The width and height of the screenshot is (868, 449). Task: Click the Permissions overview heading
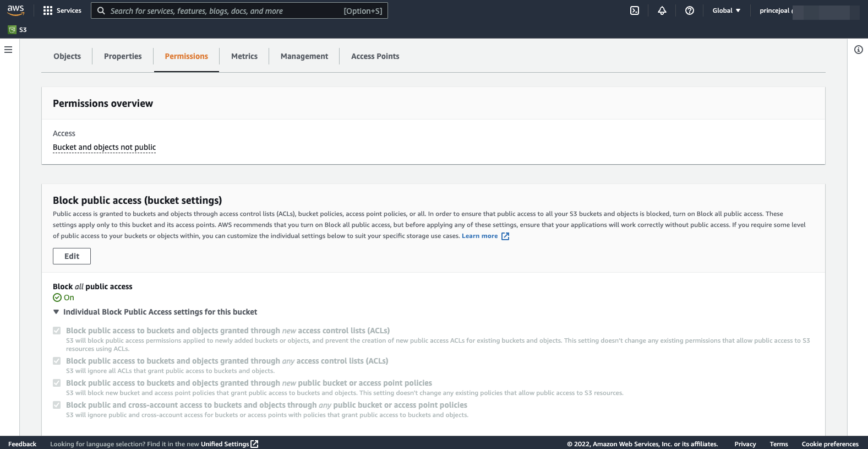103,104
